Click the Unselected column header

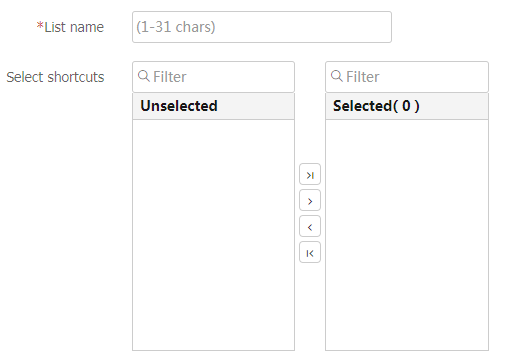click(x=213, y=106)
